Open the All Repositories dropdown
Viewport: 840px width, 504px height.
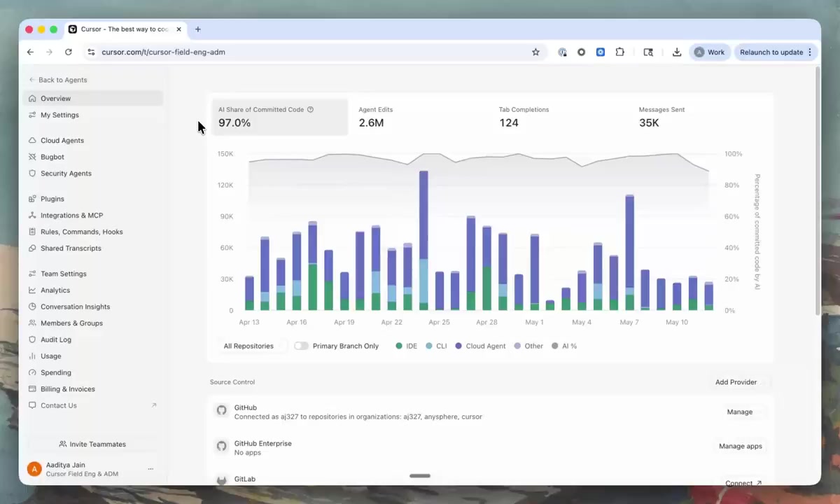tap(252, 346)
